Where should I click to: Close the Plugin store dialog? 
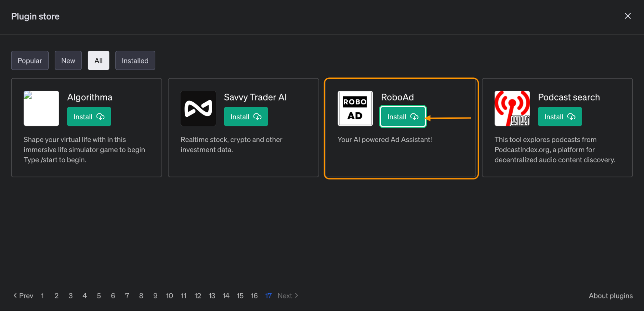pyautogui.click(x=628, y=16)
